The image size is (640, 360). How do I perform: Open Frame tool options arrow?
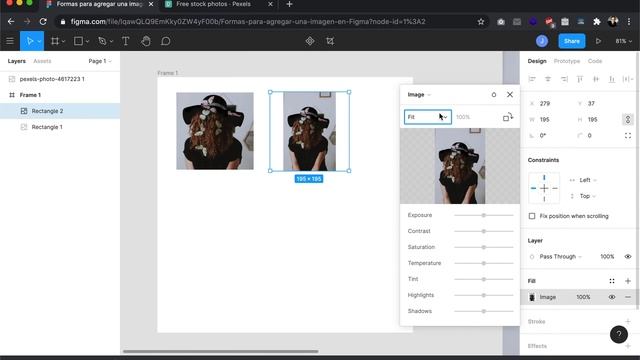point(63,41)
